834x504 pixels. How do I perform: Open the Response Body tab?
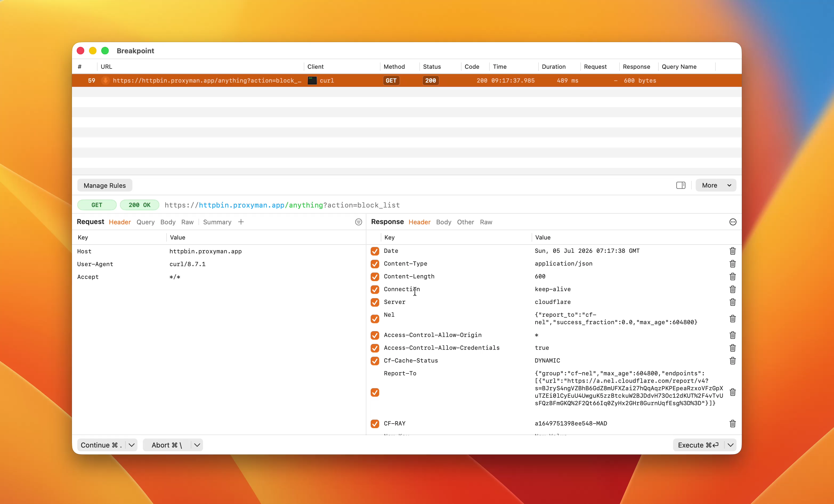coord(443,222)
